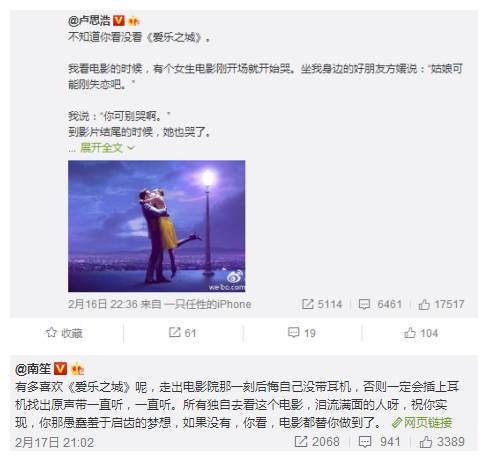
Task: Open comments icon showing 19
Action: pyautogui.click(x=293, y=332)
